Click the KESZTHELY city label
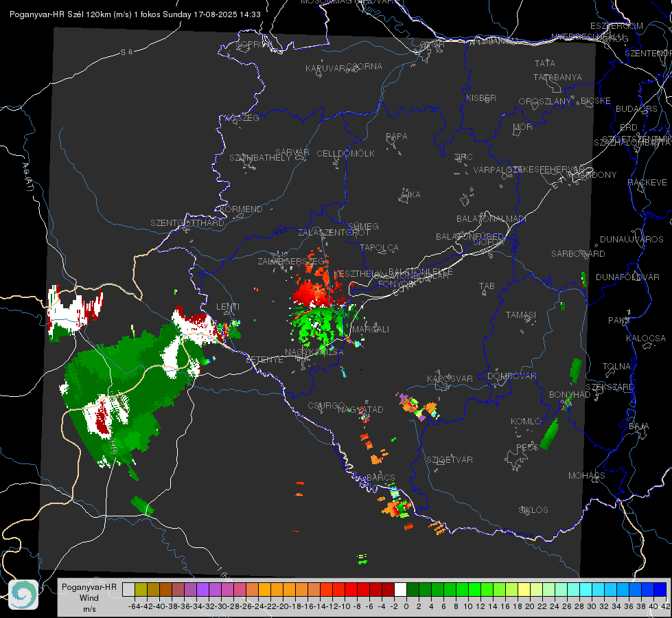The width and height of the screenshot is (672, 618). click(x=358, y=273)
